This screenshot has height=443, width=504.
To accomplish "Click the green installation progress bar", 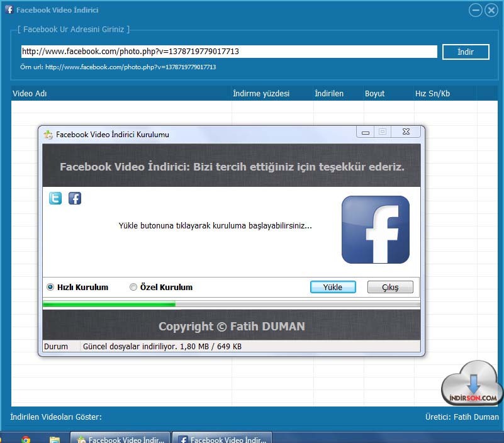I will [232, 304].
